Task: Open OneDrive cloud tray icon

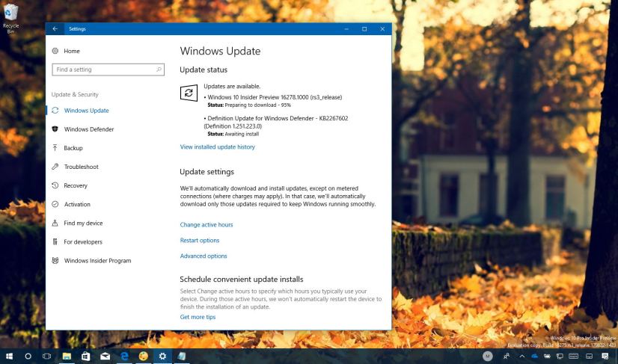Action: (535, 356)
